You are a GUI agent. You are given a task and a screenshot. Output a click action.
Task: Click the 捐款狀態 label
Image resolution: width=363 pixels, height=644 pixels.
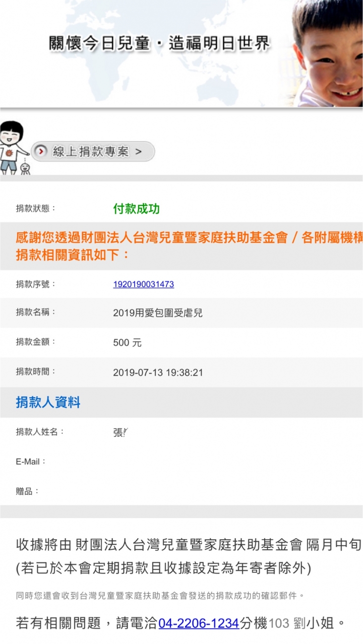coord(36,208)
